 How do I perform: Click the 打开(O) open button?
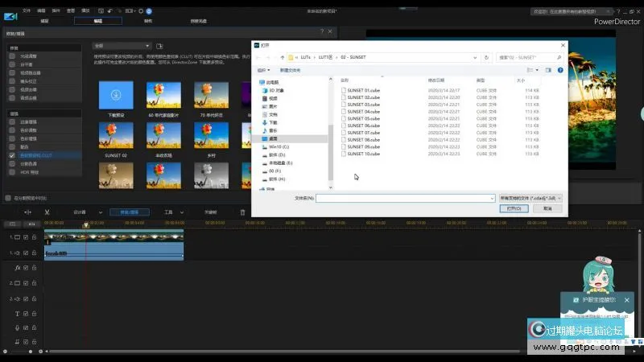pos(514,208)
